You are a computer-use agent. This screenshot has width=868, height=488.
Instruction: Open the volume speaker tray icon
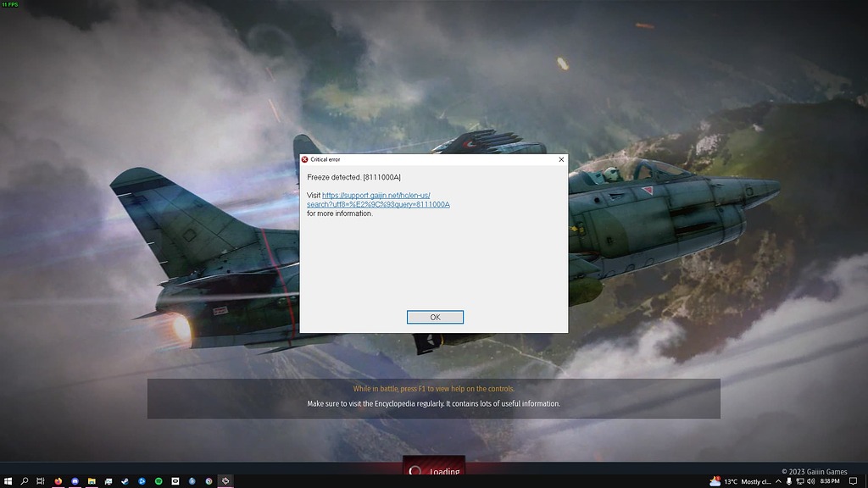[811, 481]
